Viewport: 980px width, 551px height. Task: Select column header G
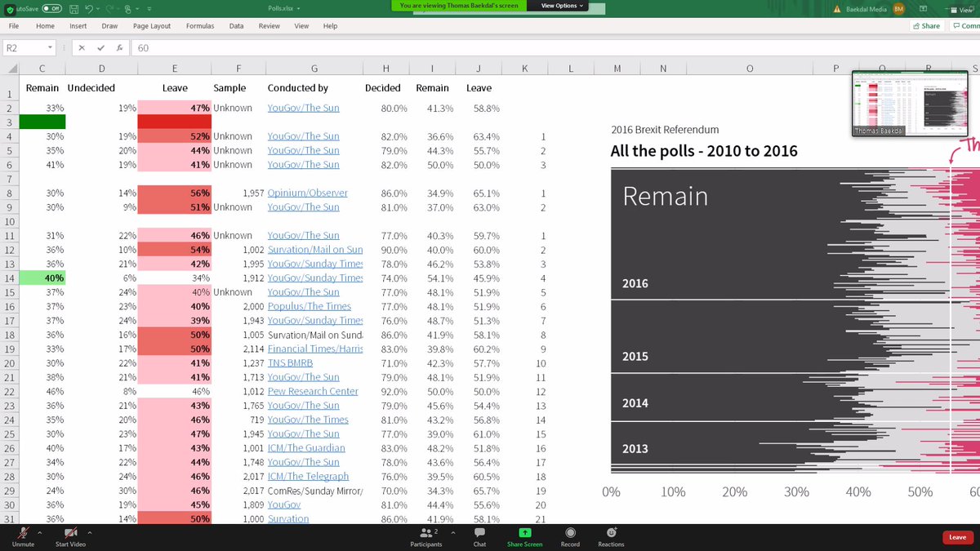[x=314, y=67]
